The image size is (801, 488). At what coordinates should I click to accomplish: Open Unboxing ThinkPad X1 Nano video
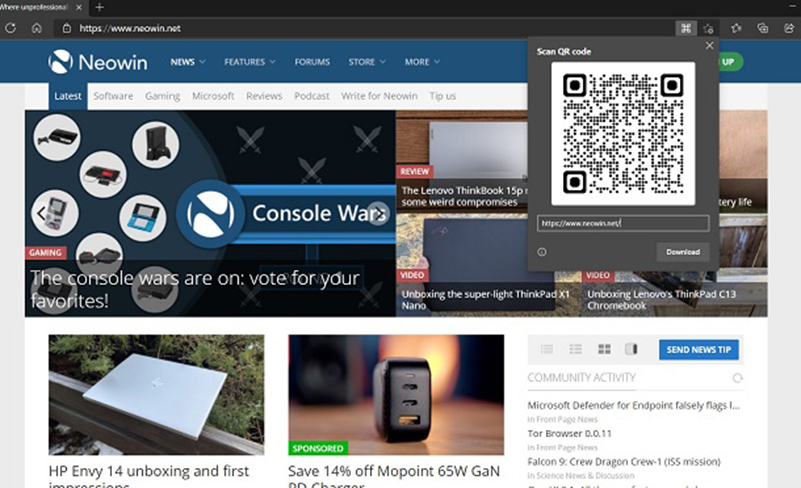coord(485,299)
